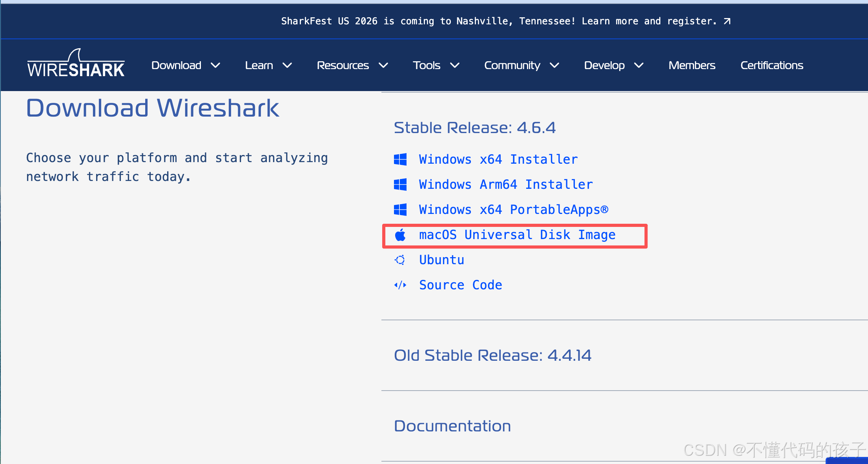Open the Tools dropdown chevron
Viewport: 868px width, 464px height.
455,66
